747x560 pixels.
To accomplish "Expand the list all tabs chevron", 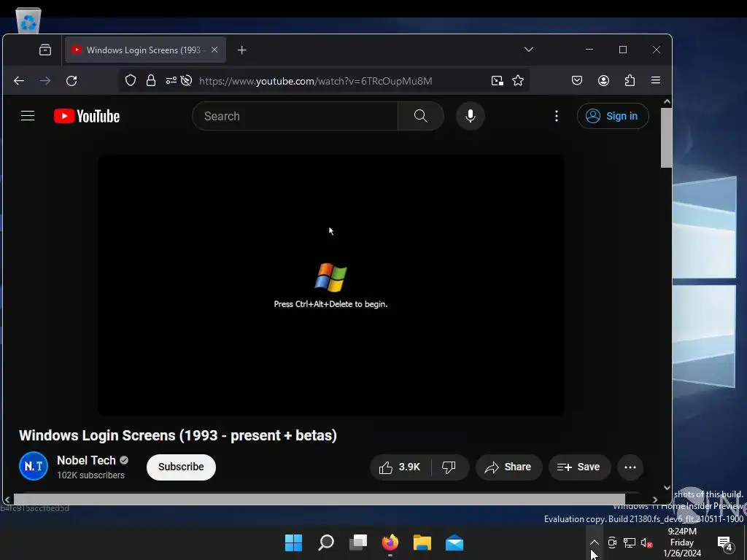I will [x=529, y=50].
